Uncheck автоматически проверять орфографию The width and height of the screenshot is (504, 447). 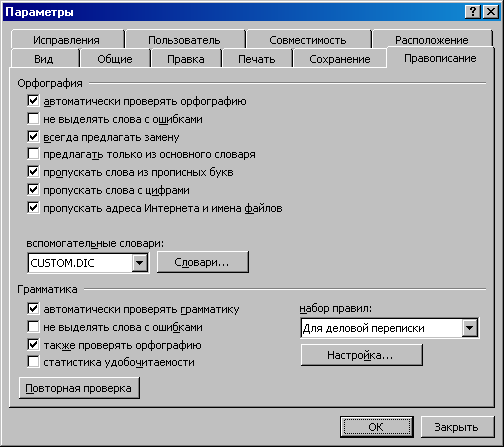point(33,100)
